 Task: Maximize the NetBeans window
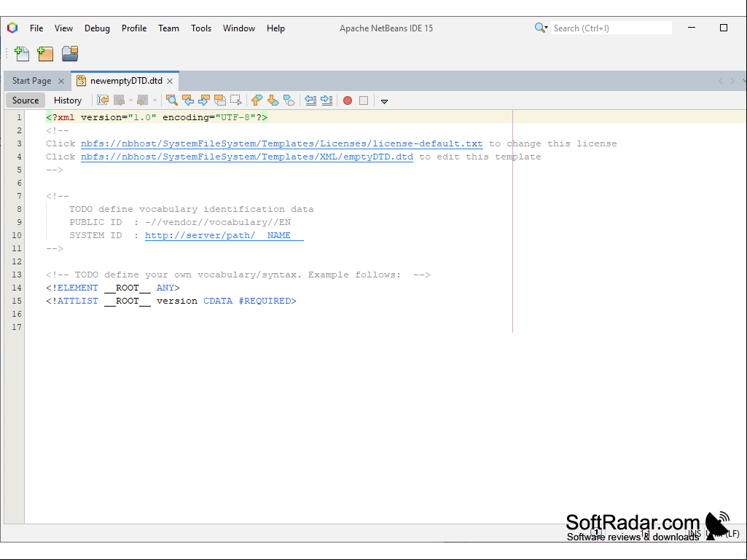click(x=723, y=28)
